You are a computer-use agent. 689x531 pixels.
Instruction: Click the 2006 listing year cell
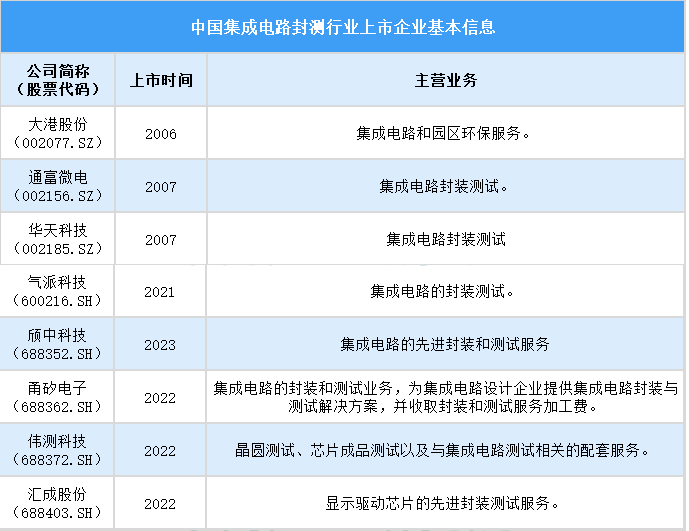tap(160, 134)
